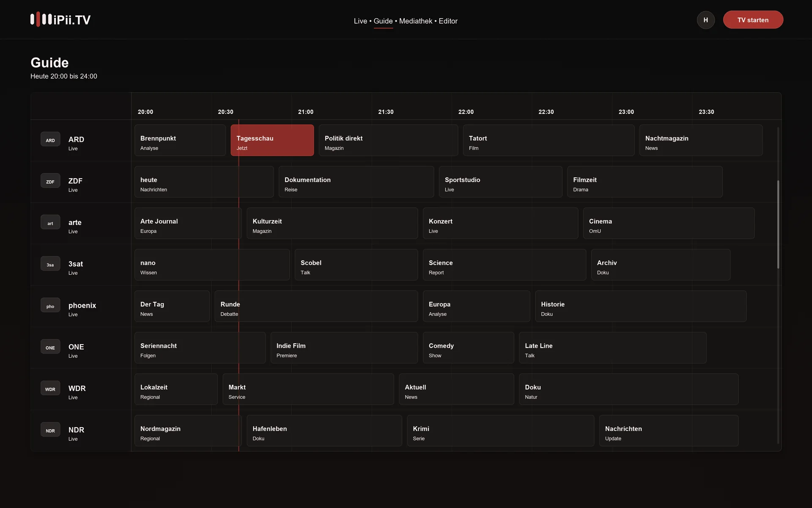Open the Editor tab
This screenshot has height=508, width=812.
coord(448,21)
